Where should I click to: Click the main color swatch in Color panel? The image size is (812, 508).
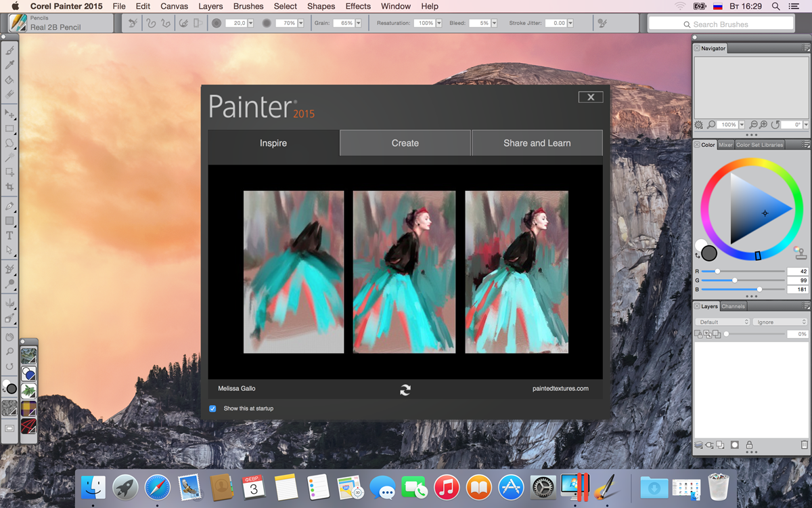709,253
